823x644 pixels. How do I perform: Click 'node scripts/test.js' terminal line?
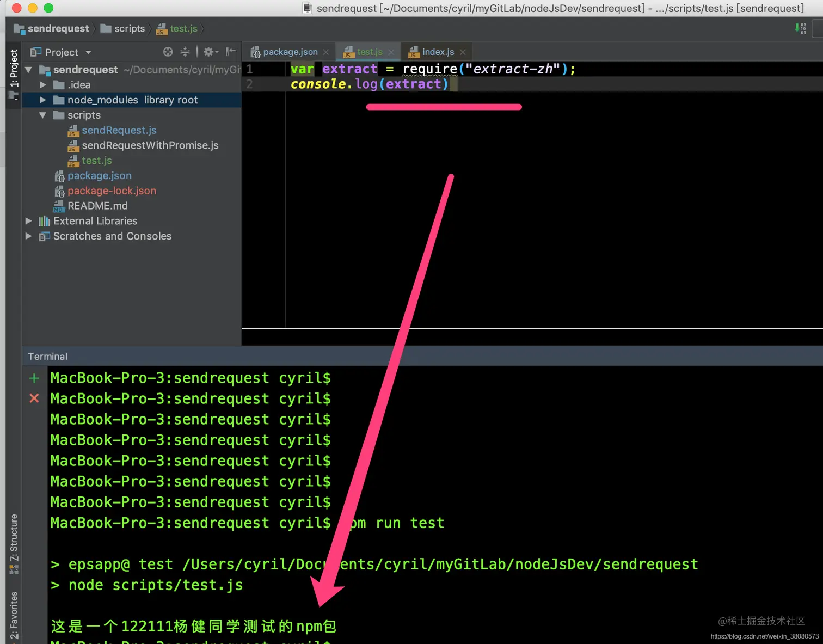pyautogui.click(x=147, y=585)
